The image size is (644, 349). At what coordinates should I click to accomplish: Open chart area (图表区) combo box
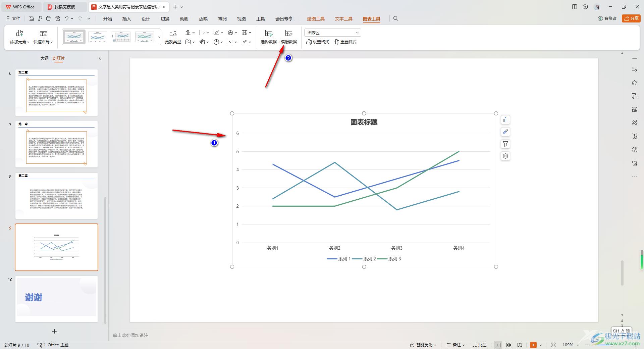[333, 33]
